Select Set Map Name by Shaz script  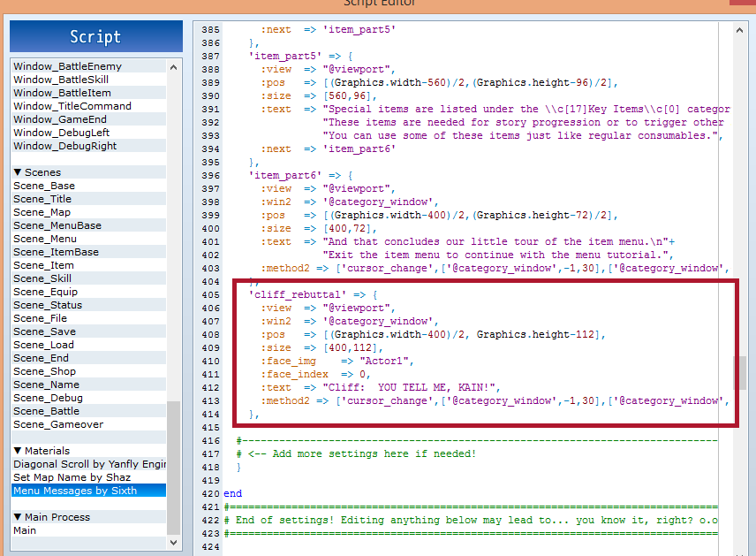pos(88,477)
